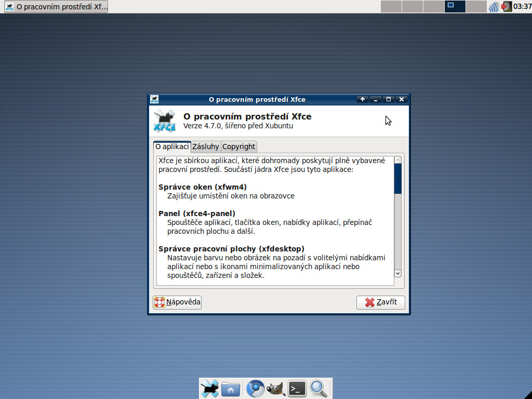Click the network signal icon in the top panel
This screenshot has width=532, height=399.
494,6
